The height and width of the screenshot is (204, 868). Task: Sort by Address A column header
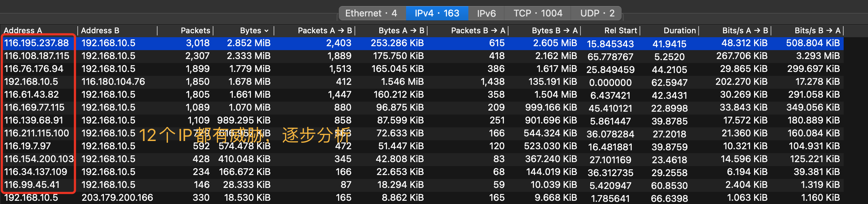click(x=23, y=31)
